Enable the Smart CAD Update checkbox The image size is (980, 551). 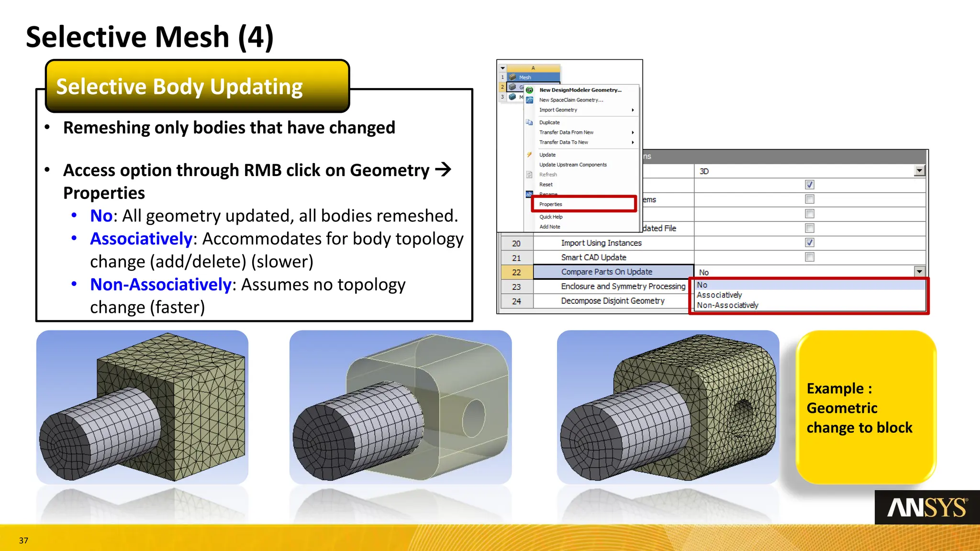point(809,257)
